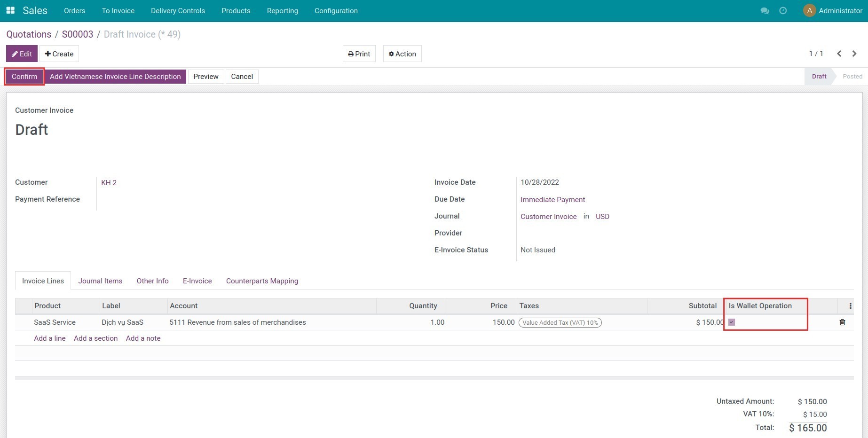This screenshot has width=868, height=438.
Task: Navigate to the previous record arrow
Action: coord(839,54)
